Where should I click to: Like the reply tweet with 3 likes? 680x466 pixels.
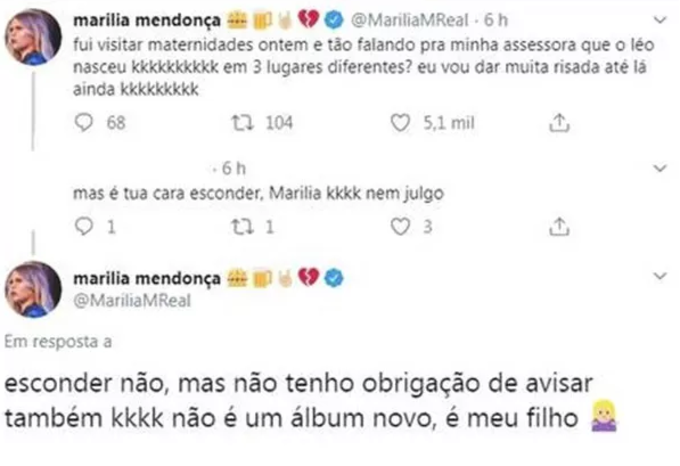pyautogui.click(x=401, y=226)
